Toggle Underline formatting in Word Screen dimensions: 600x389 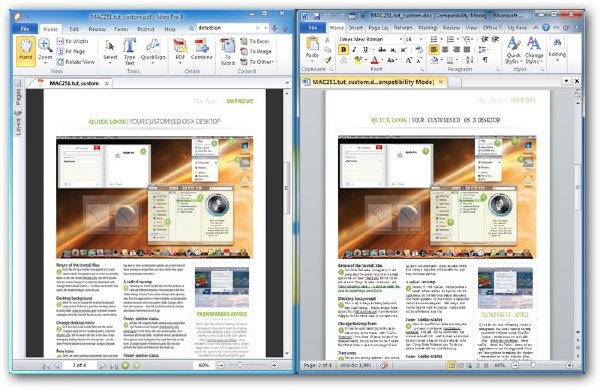pos(365,50)
